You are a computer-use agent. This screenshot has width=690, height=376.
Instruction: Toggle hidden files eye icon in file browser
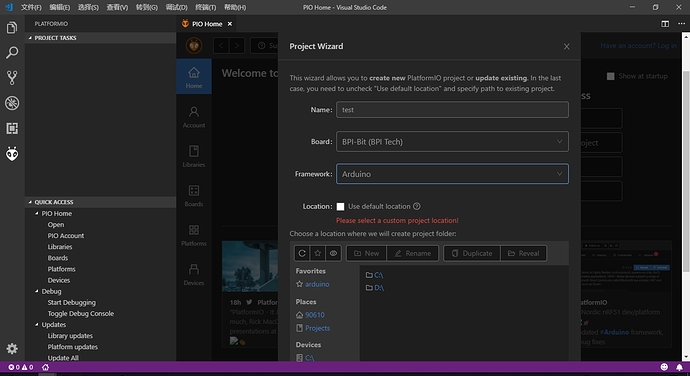click(x=334, y=253)
